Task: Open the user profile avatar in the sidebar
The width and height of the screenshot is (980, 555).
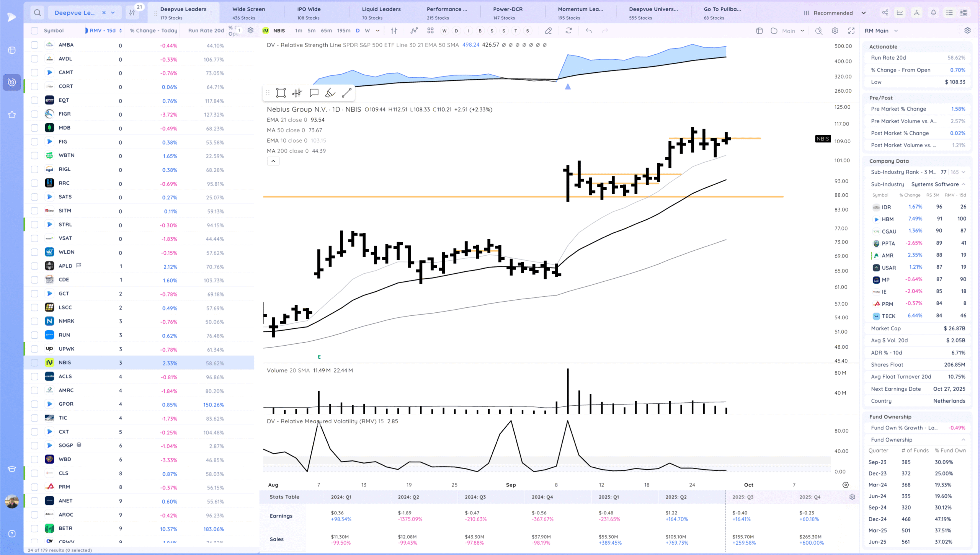Action: point(12,501)
